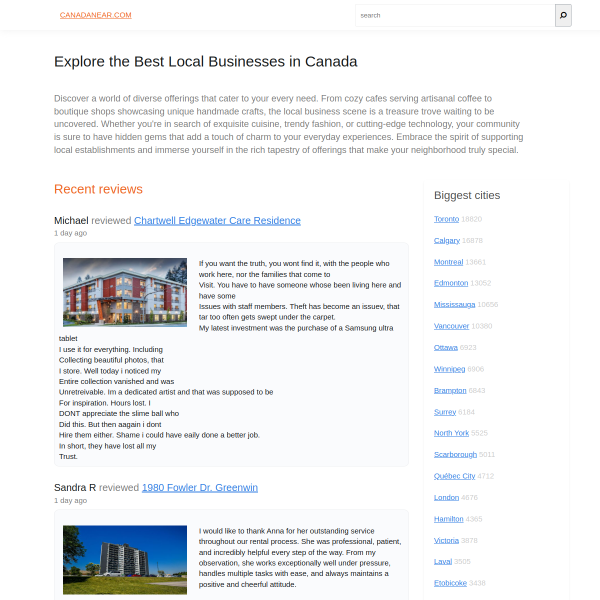
Task: Open the London city link
Action: click(x=446, y=497)
